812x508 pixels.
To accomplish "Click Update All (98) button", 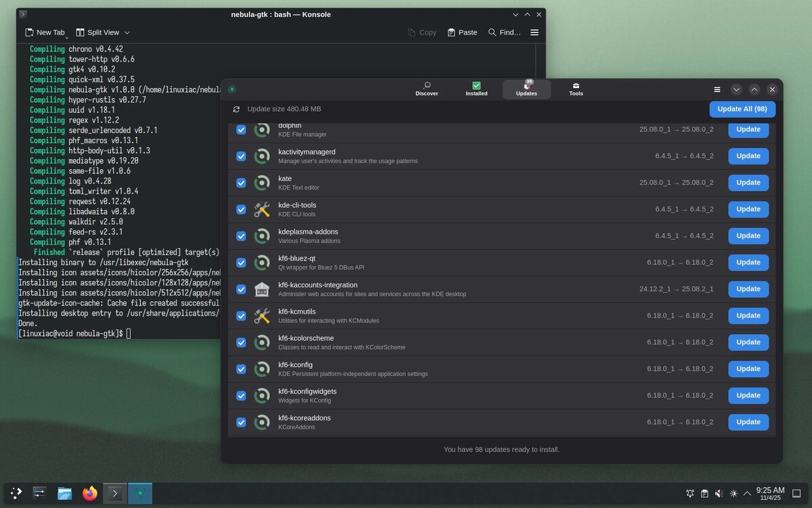I will pyautogui.click(x=742, y=108).
